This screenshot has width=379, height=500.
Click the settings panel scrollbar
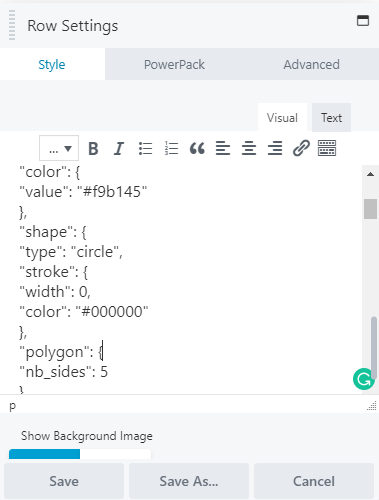374,348
